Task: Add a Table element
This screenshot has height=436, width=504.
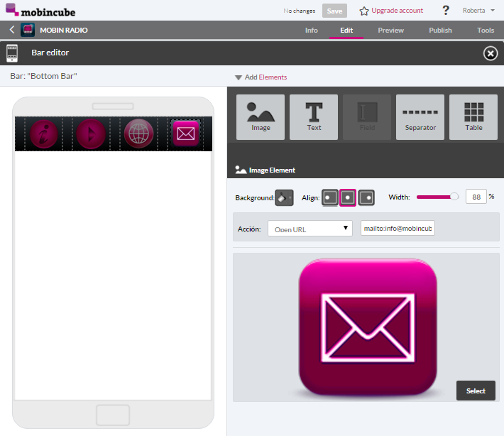Action: 473,117
